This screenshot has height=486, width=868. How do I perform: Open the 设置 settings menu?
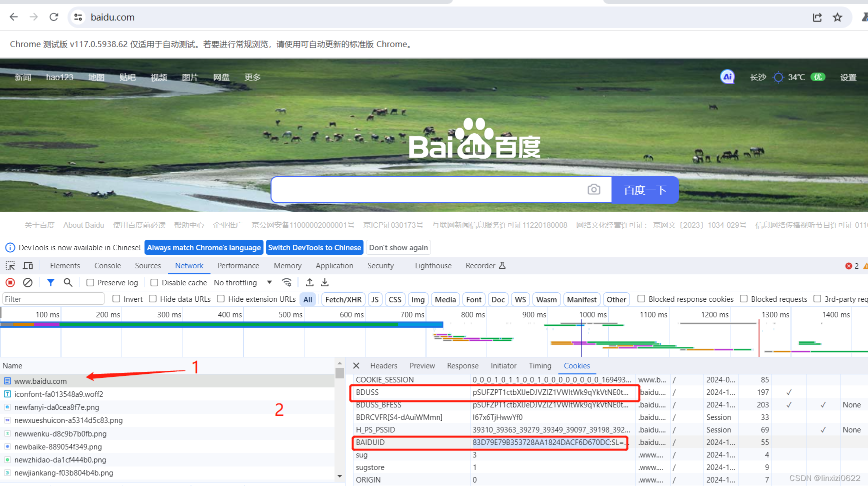click(x=848, y=77)
